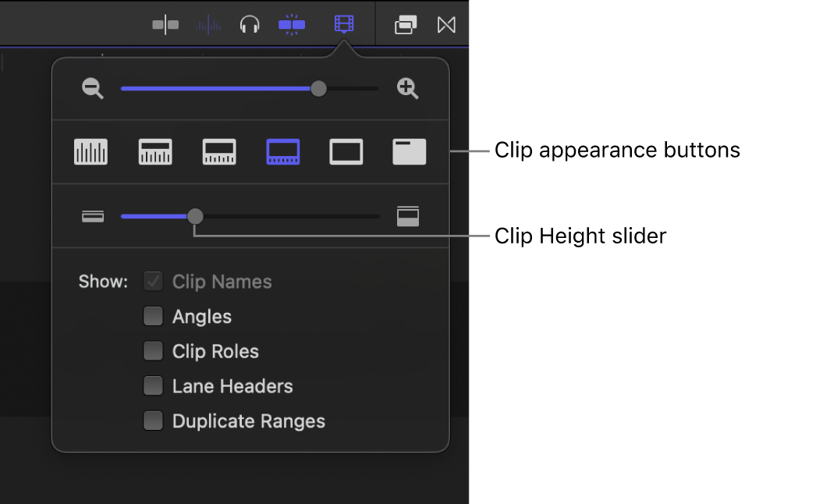Pick the clip-name-only appearance style

pyautogui.click(x=409, y=151)
